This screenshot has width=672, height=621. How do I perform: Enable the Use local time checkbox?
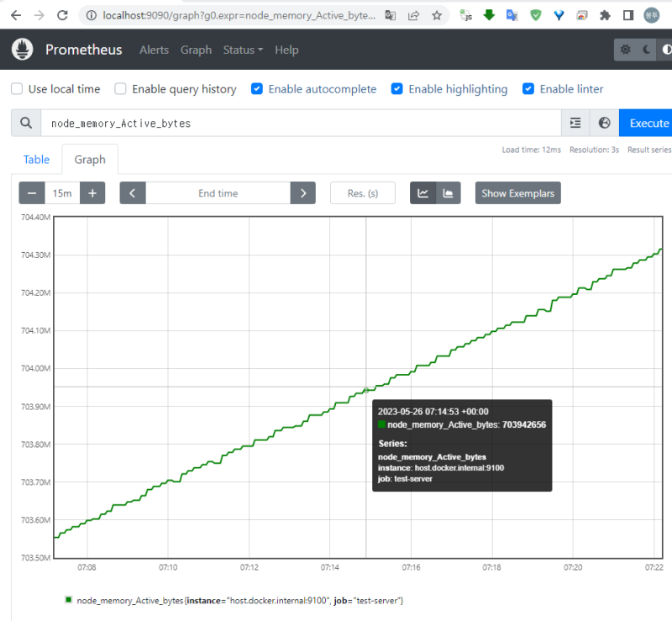[17, 89]
